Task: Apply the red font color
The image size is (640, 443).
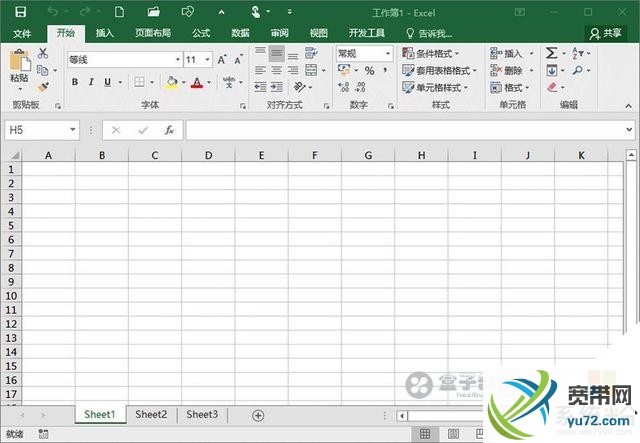Action: coord(197,82)
